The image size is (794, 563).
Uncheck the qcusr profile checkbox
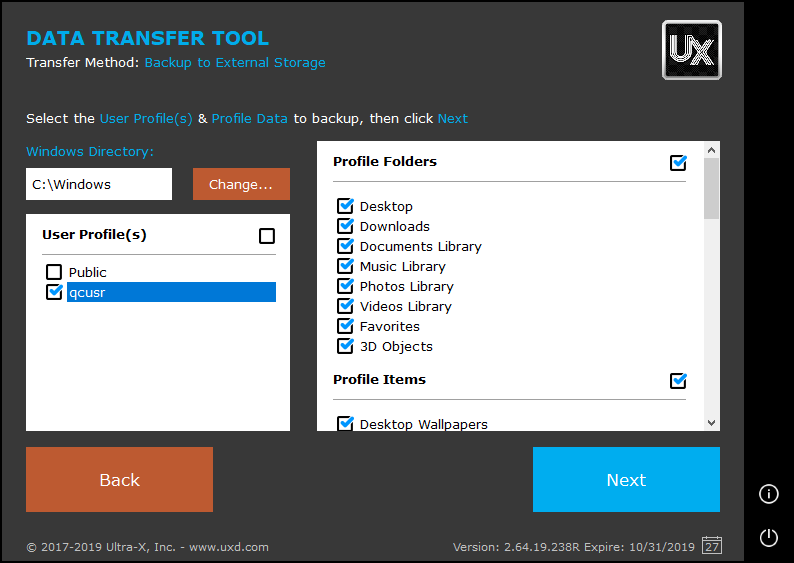pyautogui.click(x=54, y=292)
